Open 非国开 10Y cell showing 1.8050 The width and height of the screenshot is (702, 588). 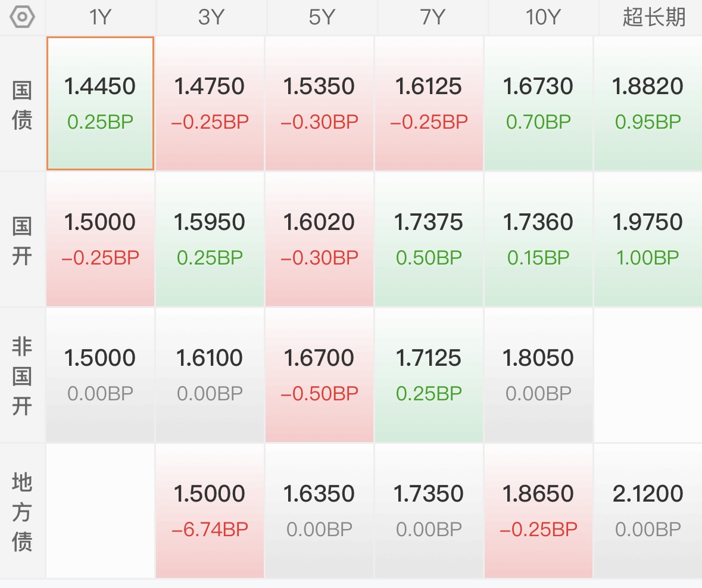coord(538,375)
